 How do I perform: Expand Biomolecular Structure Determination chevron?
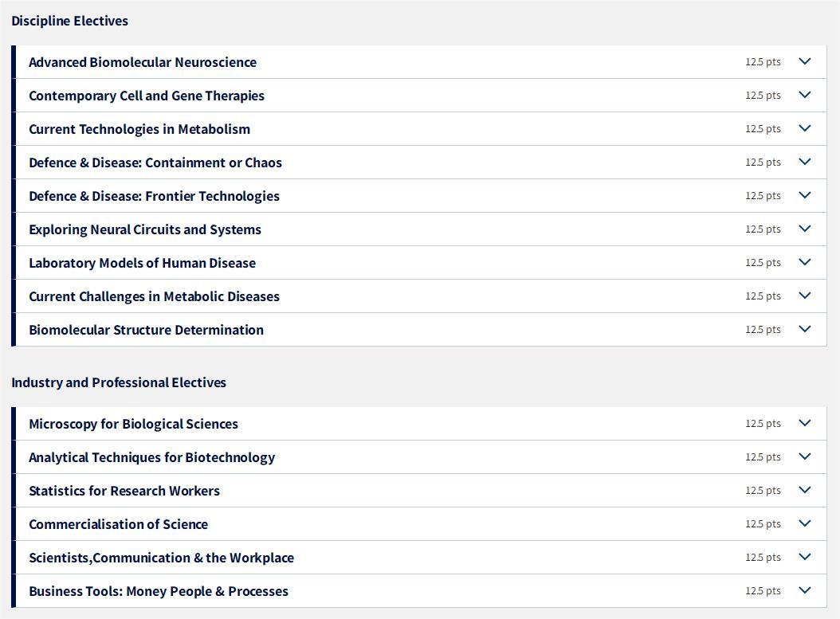(x=805, y=329)
